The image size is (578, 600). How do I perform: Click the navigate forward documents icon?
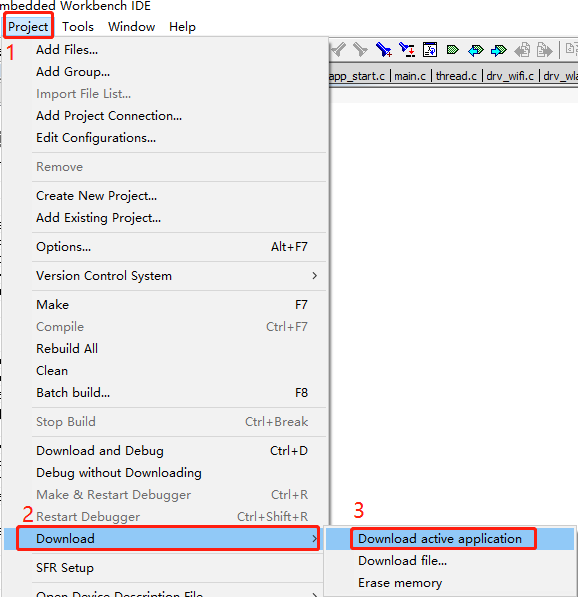(x=545, y=50)
